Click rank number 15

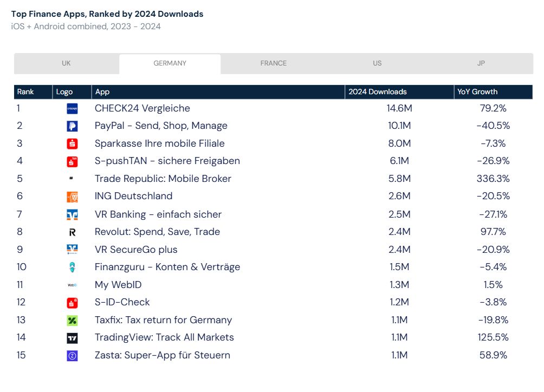[x=21, y=355]
